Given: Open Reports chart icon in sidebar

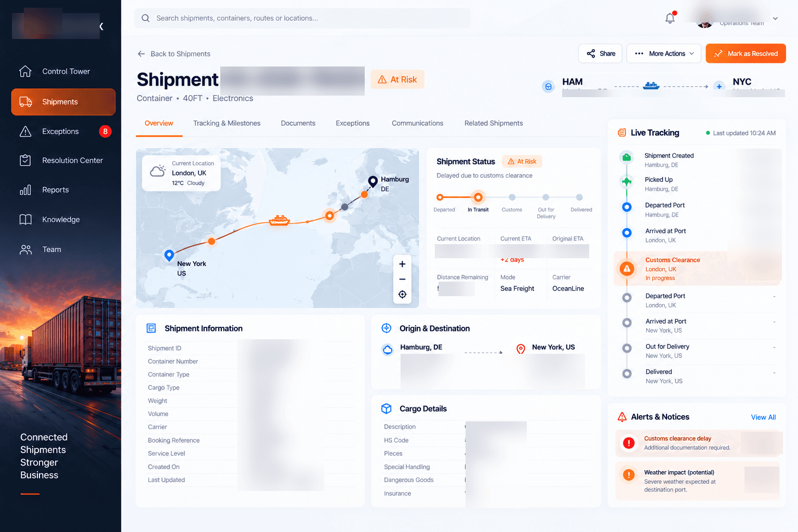Looking at the screenshot, I should 25,190.
